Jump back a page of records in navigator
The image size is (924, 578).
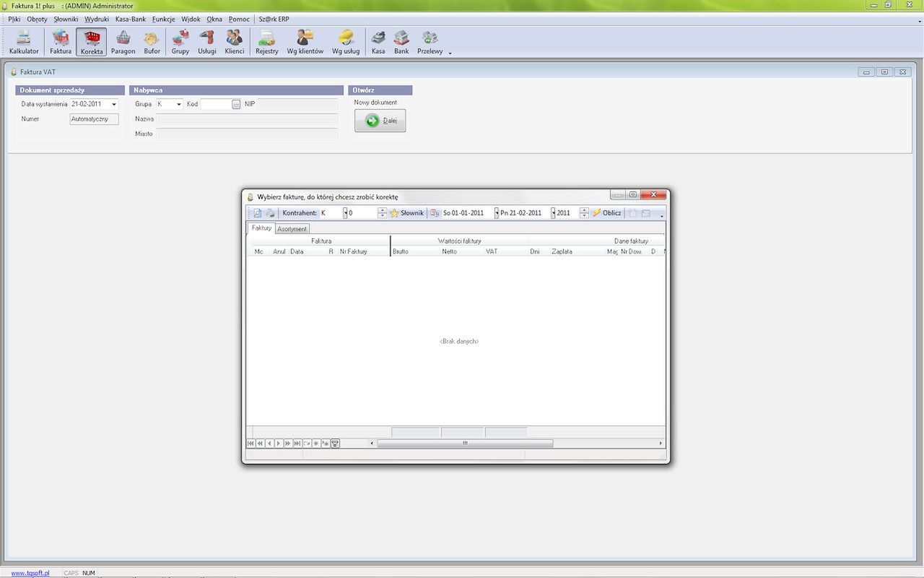(260, 444)
